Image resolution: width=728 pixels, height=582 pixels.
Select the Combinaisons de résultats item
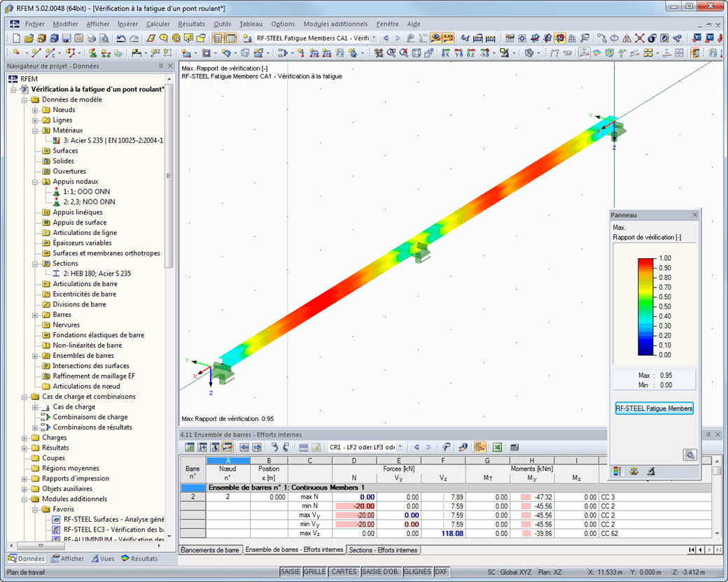92,427
